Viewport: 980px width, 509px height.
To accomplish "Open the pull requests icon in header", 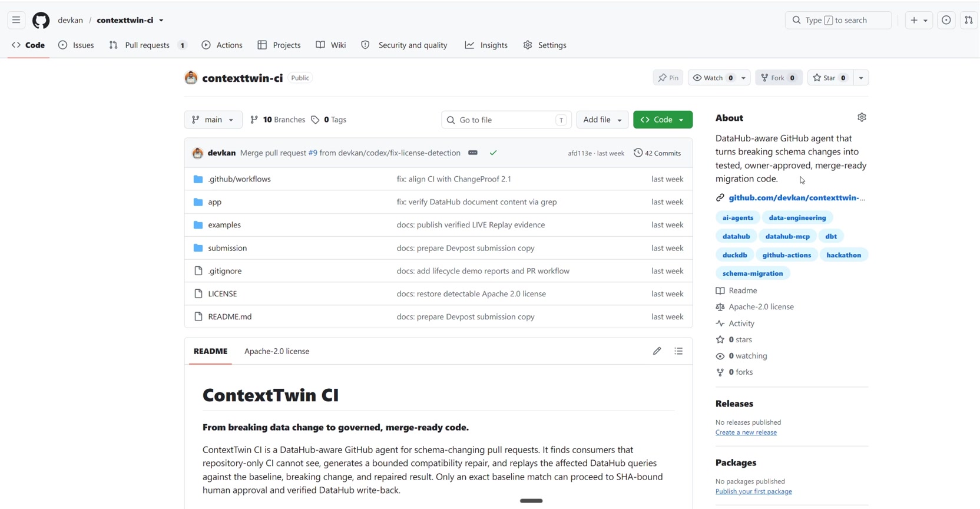I will [x=968, y=20].
